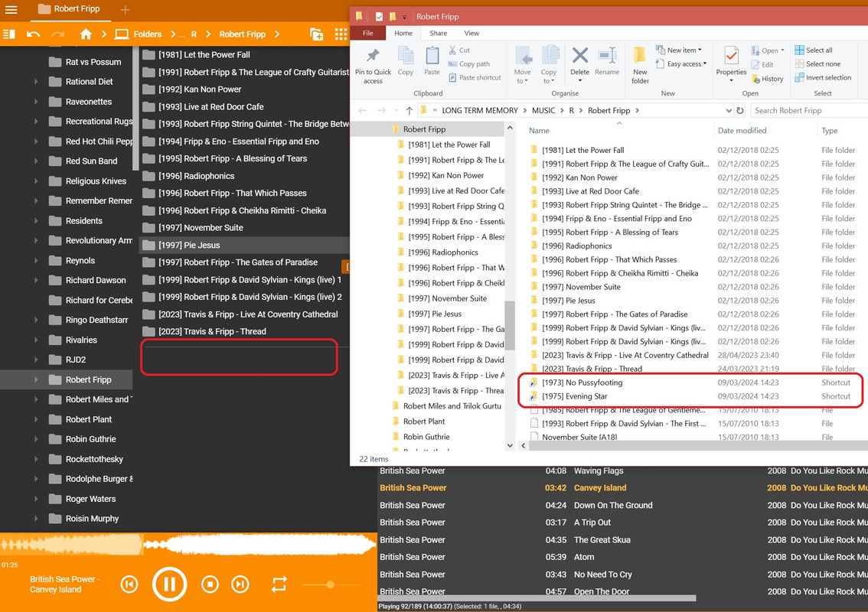Click MUSIC in Explorer address breadcrumb
Image resolution: width=868 pixels, height=612 pixels.
coord(543,111)
